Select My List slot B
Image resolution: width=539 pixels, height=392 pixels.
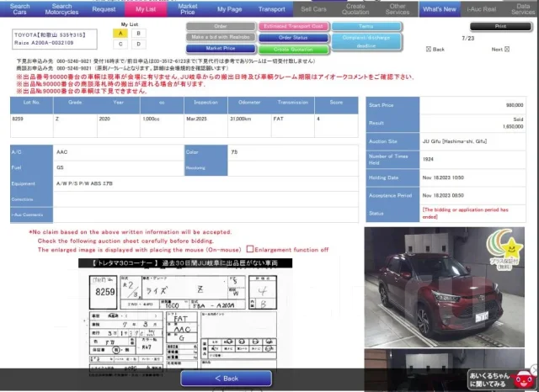coord(138,34)
